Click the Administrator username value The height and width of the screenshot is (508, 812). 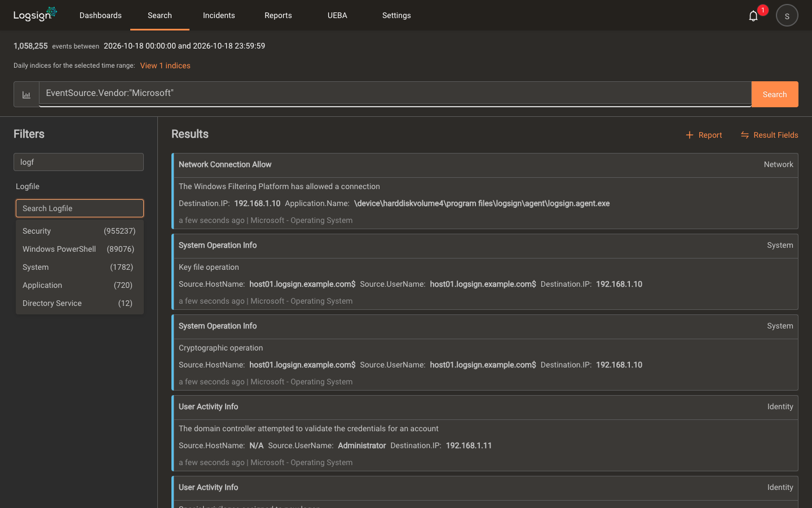pos(362,445)
